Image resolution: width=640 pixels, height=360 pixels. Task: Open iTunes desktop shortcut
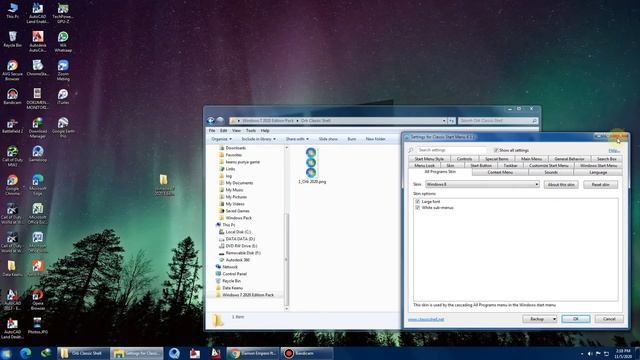pyautogui.click(x=63, y=97)
